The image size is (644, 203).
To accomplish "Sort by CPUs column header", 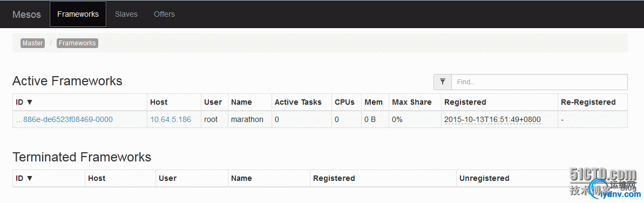I will tap(344, 103).
